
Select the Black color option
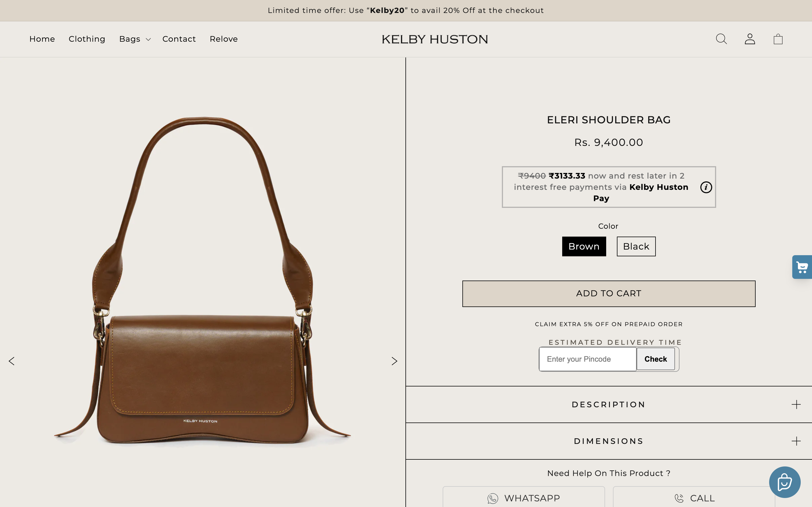pos(636,246)
